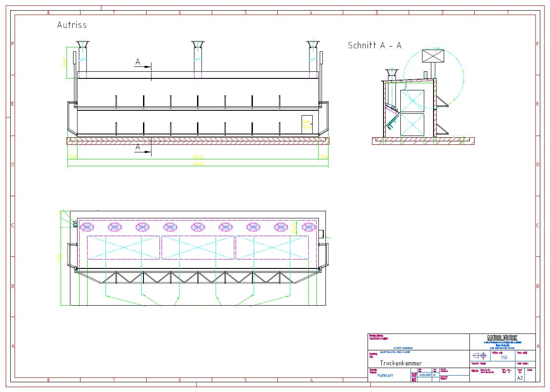Viewport: 550px width, 392px height.
Task: Select the first ceiling fan symbol in plan view
Action: [87, 227]
